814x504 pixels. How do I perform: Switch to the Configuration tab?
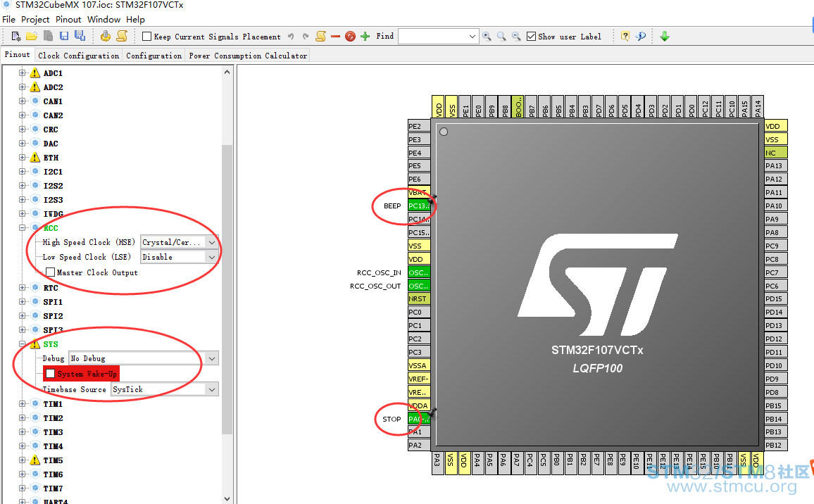pos(154,56)
